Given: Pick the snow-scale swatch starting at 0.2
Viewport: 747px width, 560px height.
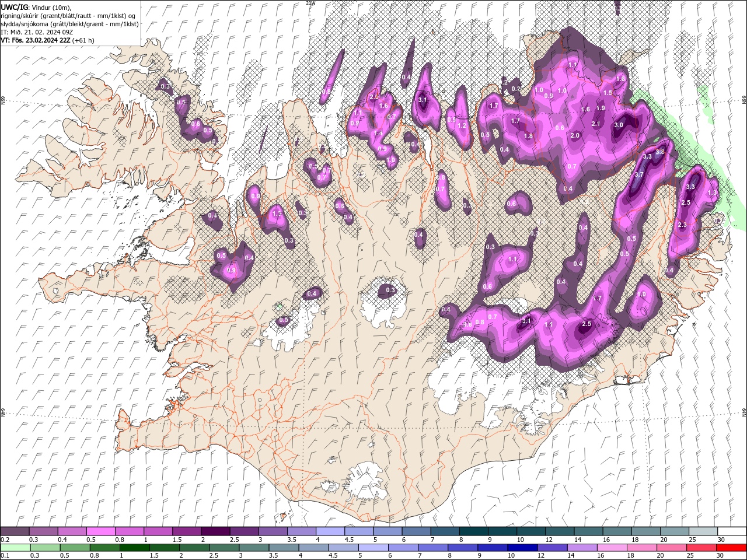Looking at the screenshot, I should click(x=15, y=531).
